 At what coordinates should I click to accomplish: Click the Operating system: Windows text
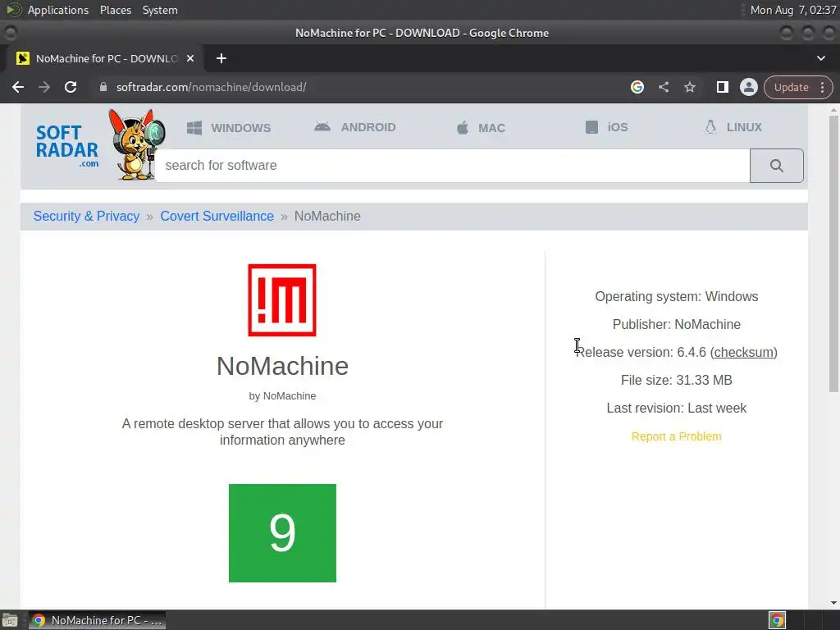[x=676, y=296]
